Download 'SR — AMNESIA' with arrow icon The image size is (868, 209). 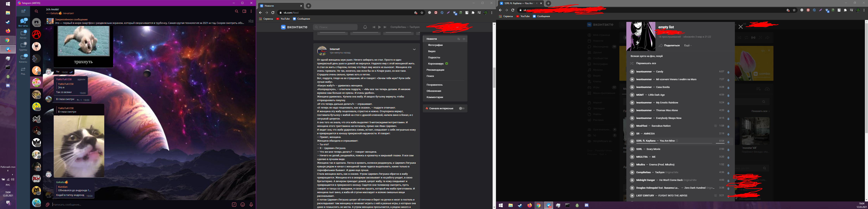tap(728, 134)
